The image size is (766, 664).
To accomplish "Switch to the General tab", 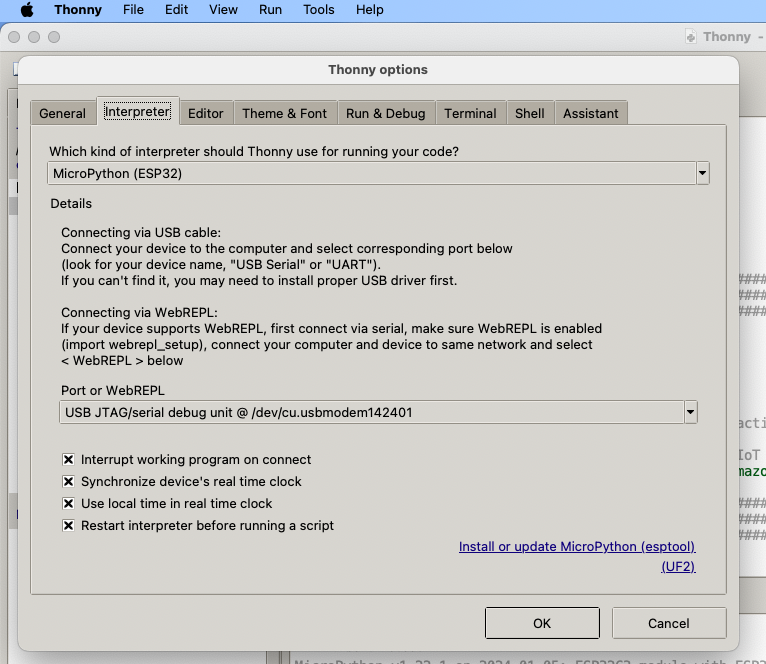I will [63, 113].
